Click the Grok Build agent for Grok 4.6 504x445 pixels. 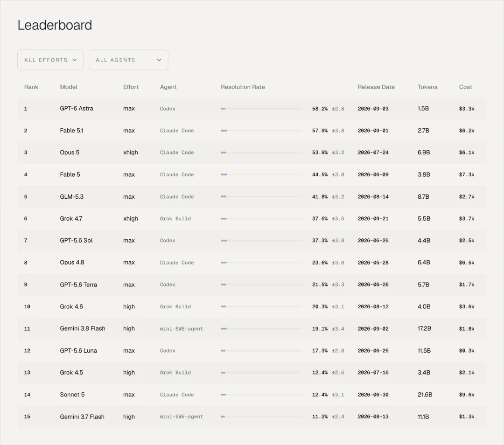point(175,306)
